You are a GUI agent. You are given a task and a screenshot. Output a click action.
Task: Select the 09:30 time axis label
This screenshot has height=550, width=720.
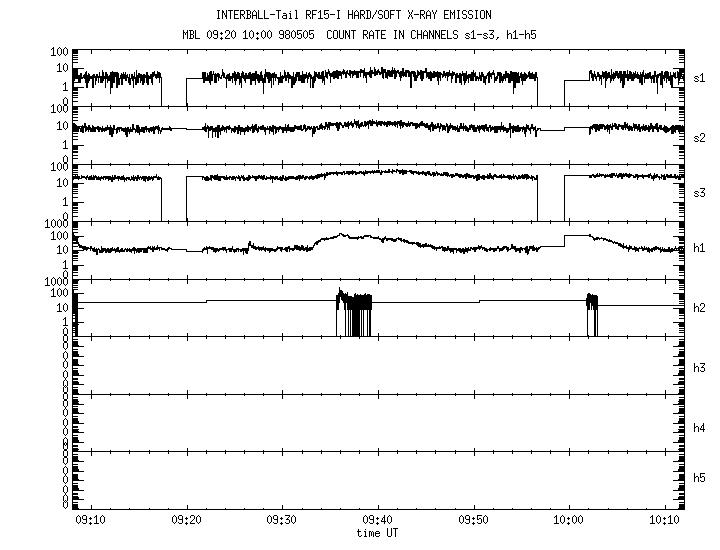click(282, 520)
